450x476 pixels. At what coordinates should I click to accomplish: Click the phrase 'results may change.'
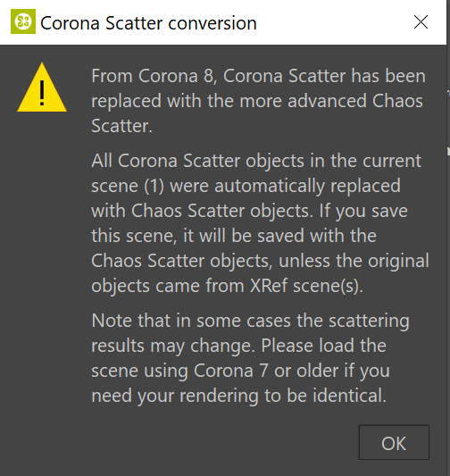click(x=173, y=347)
